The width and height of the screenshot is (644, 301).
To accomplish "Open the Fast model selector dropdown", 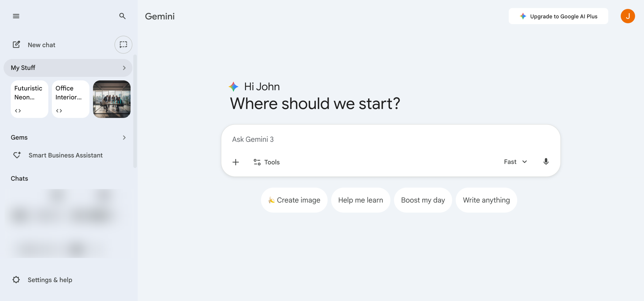I will pyautogui.click(x=515, y=162).
